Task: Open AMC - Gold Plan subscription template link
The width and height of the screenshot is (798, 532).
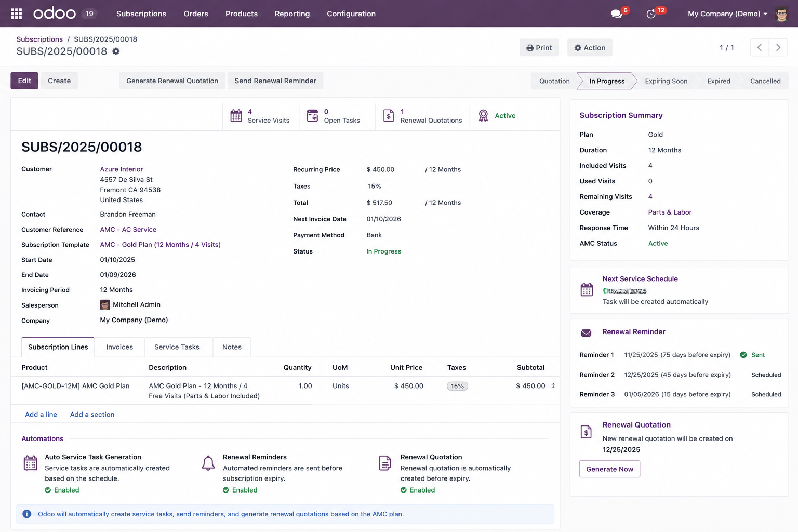Action: tap(160, 245)
